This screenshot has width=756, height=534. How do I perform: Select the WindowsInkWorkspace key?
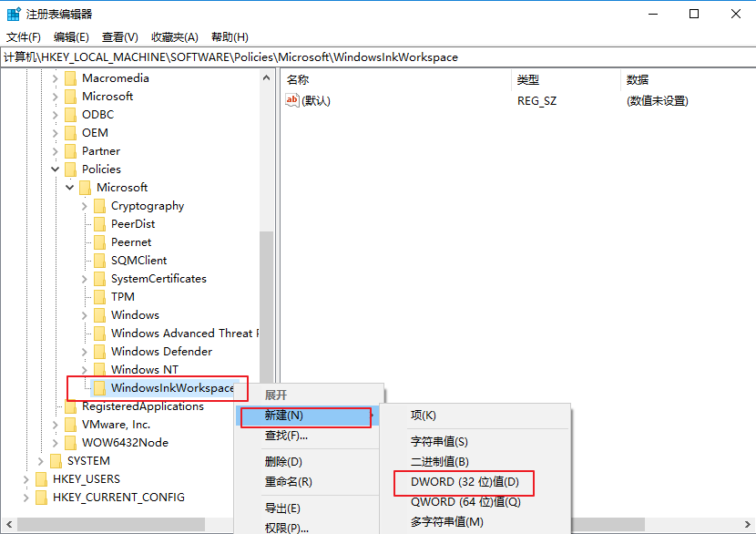point(172,388)
